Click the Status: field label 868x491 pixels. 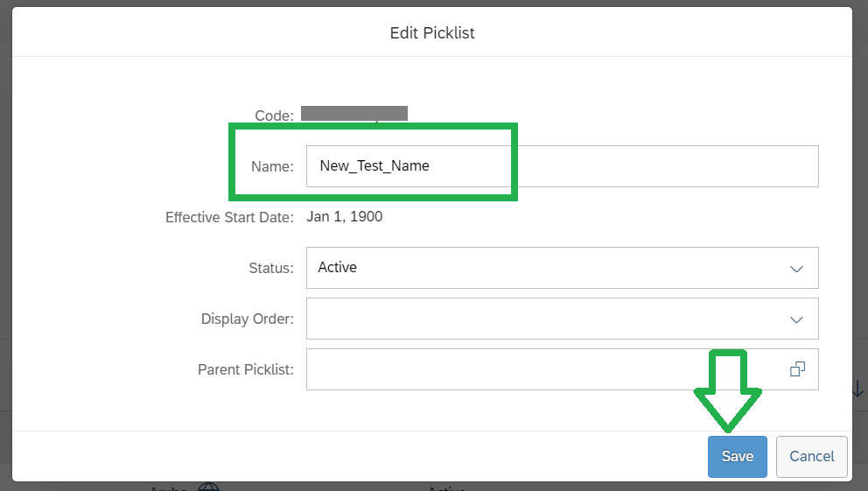271,269
